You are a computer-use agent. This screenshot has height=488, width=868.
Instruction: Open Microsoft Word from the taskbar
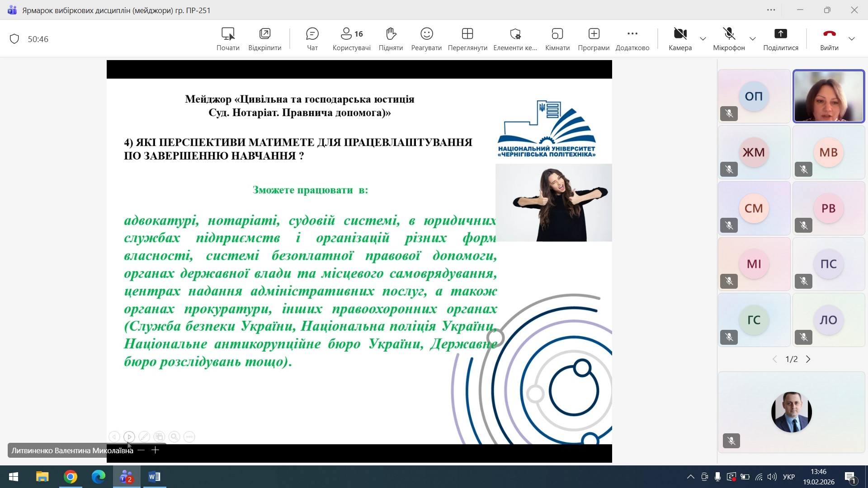pos(154,477)
